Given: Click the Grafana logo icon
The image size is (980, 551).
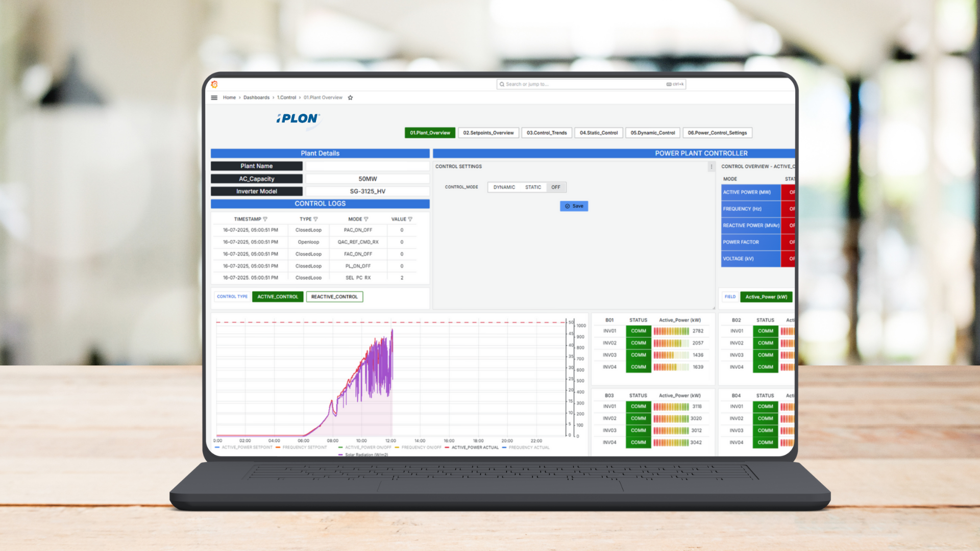Looking at the screenshot, I should point(214,84).
